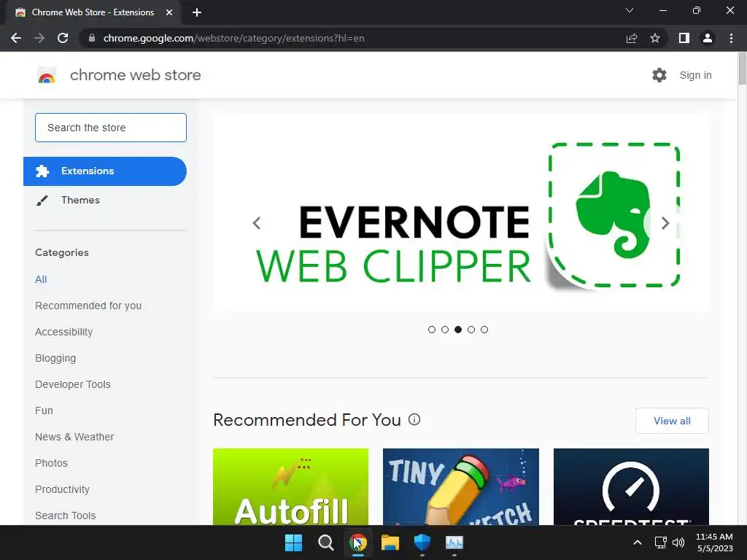Open the Blogging category
This screenshot has width=747, height=560.
click(55, 358)
